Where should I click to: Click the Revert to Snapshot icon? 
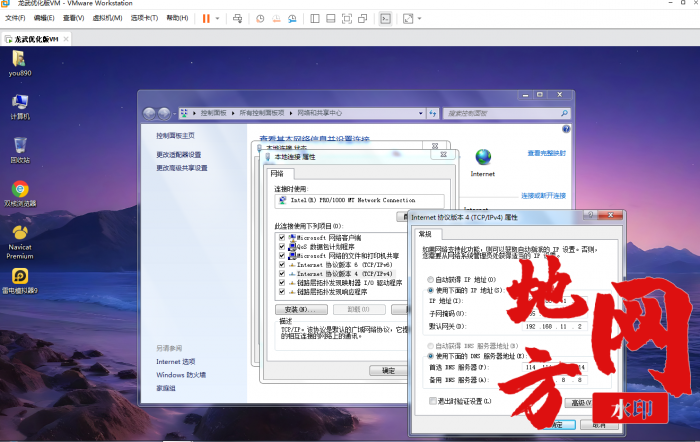[276, 19]
